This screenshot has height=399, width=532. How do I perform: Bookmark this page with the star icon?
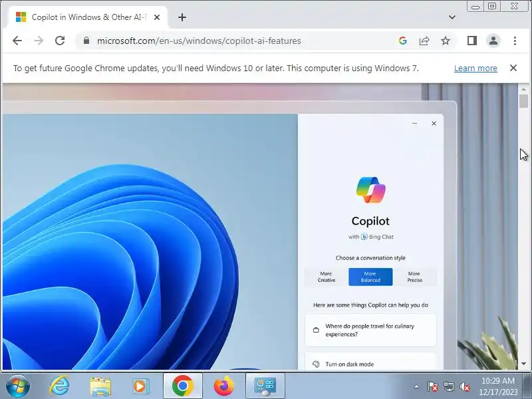coord(446,41)
